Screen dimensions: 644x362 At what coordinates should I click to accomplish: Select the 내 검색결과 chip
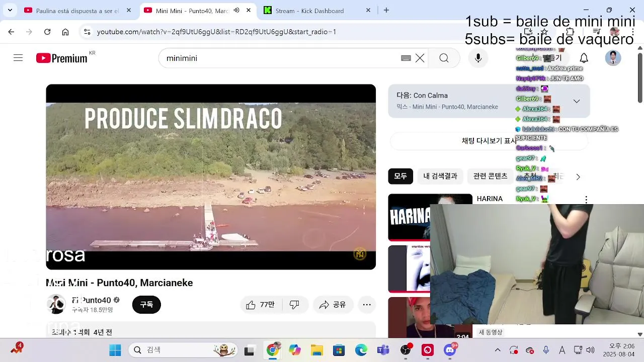pos(440,176)
